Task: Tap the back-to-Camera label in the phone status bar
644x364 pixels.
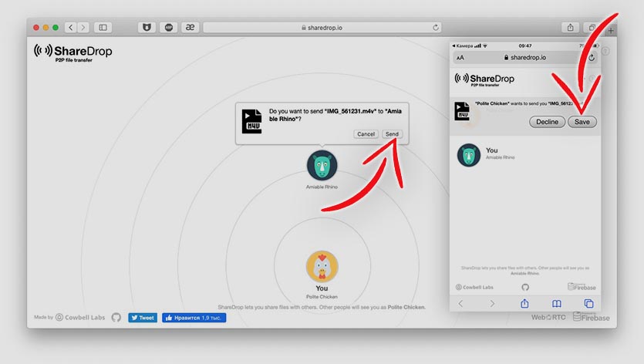Action: coord(463,45)
